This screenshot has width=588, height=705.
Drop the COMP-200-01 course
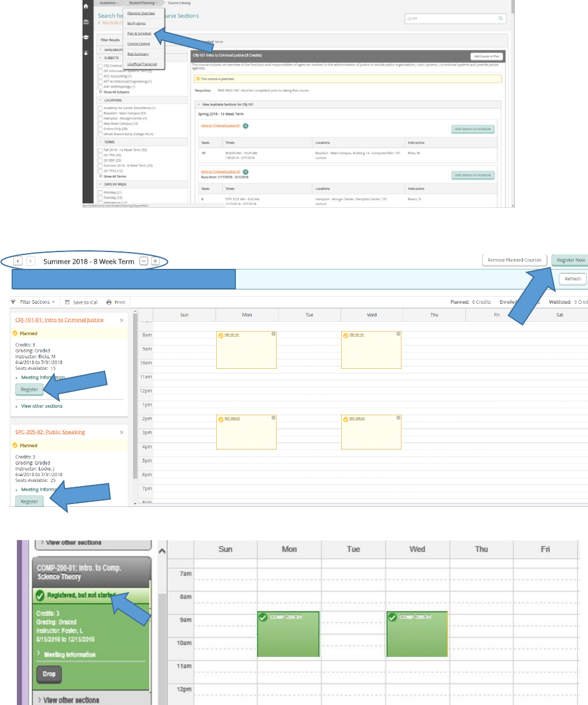pos(49,674)
